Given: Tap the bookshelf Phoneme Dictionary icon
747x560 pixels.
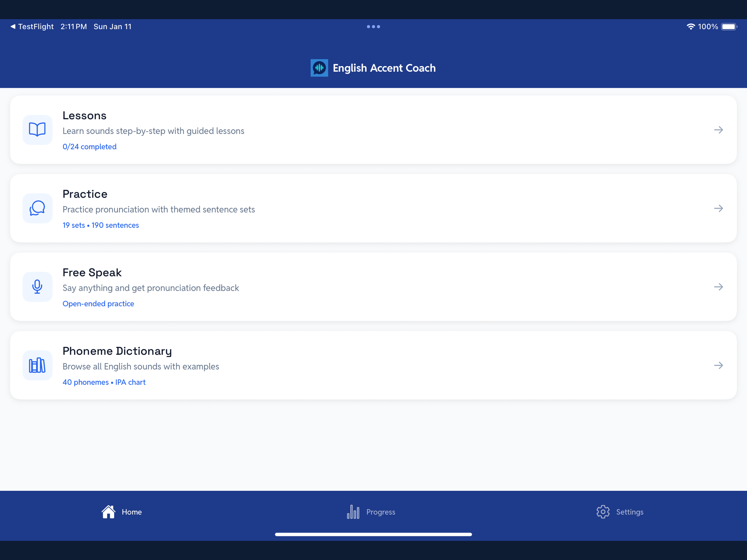Looking at the screenshot, I should pos(37,365).
